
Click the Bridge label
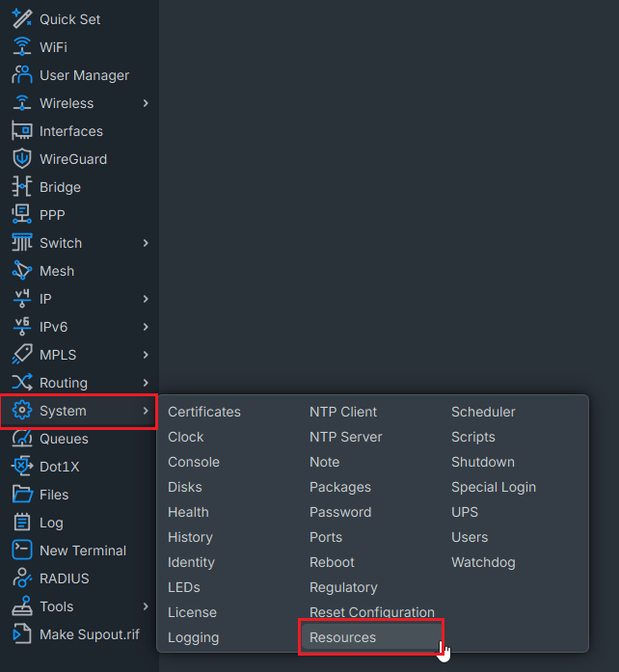click(x=60, y=187)
